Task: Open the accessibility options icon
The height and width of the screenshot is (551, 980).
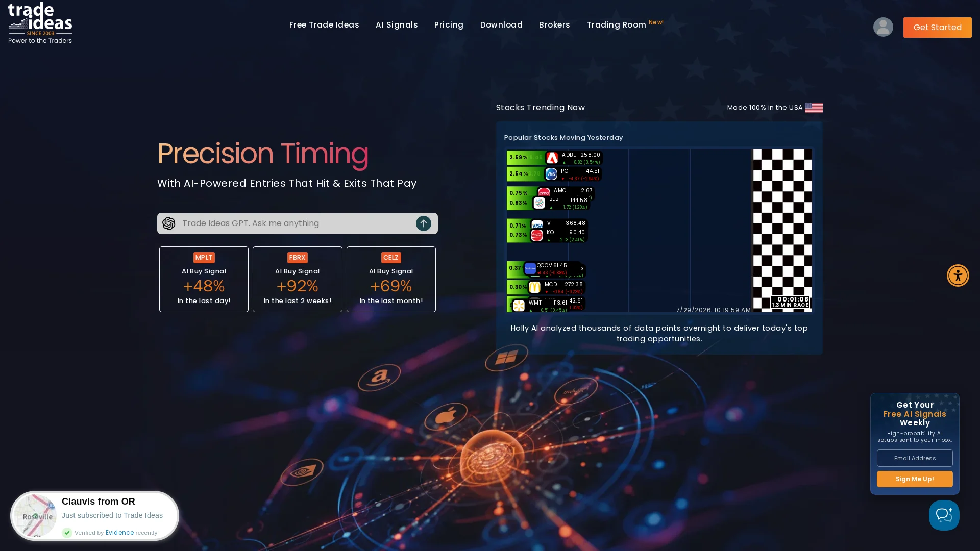Action: [x=958, y=275]
